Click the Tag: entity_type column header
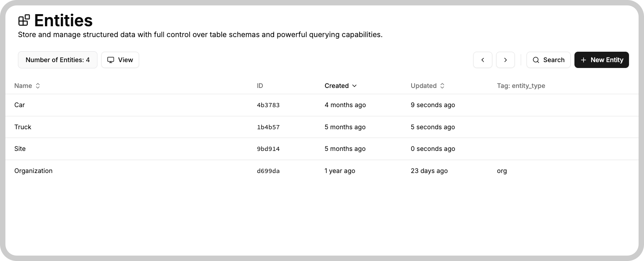The width and height of the screenshot is (644, 261). (521, 85)
